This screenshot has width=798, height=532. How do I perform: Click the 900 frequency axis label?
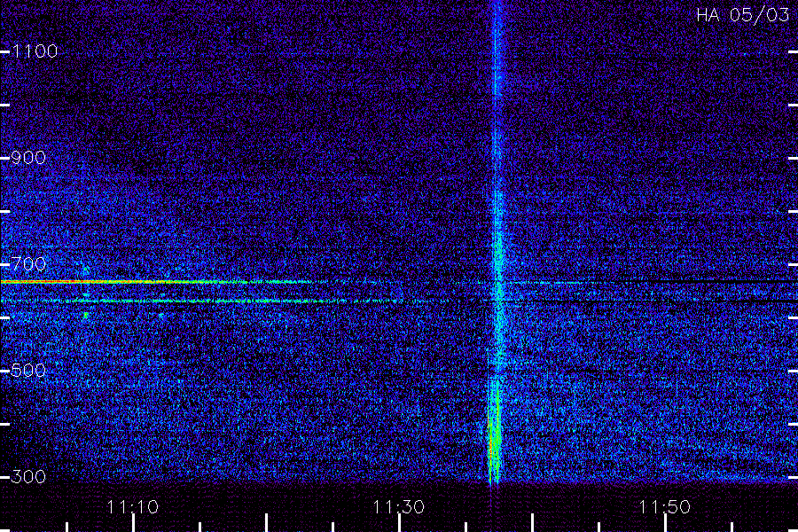point(28,158)
